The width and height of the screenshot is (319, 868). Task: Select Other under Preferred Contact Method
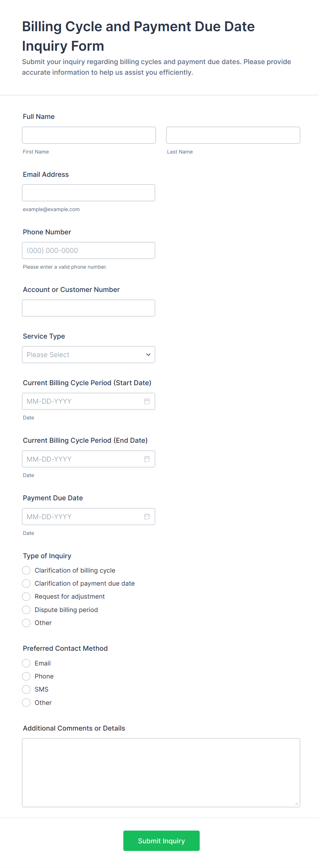[x=26, y=702]
